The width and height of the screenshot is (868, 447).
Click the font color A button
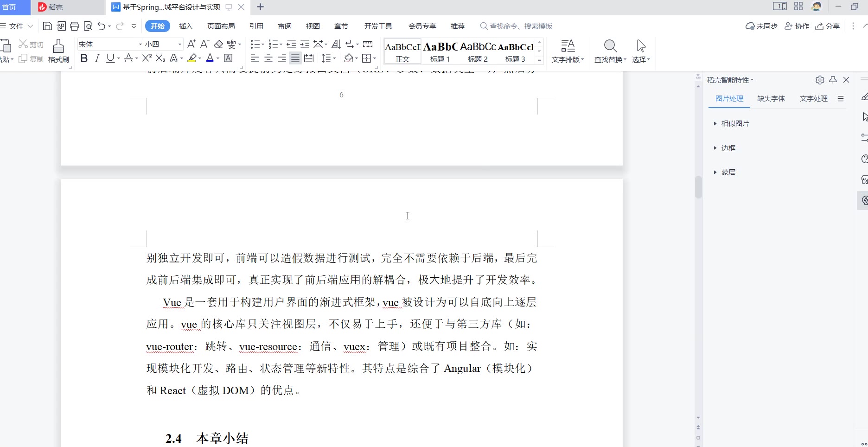pyautogui.click(x=210, y=58)
